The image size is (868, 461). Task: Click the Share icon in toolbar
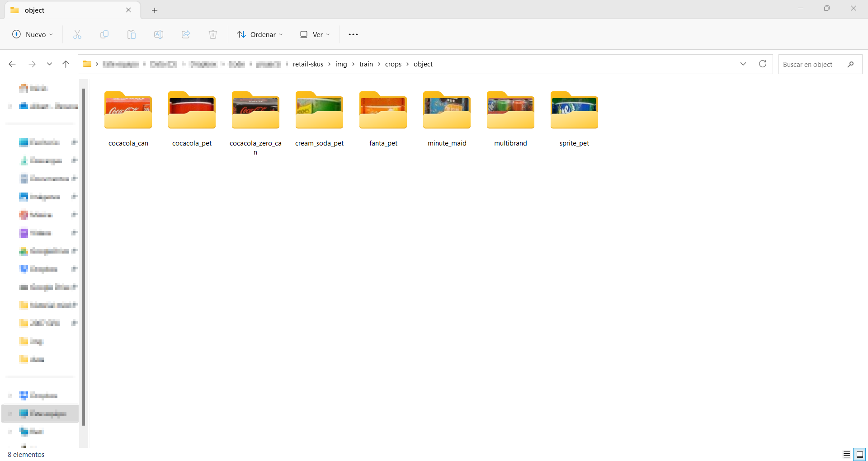[x=186, y=34]
